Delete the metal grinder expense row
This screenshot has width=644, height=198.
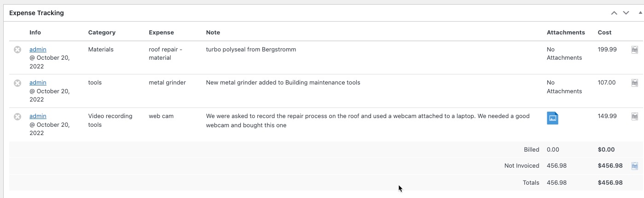17,83
